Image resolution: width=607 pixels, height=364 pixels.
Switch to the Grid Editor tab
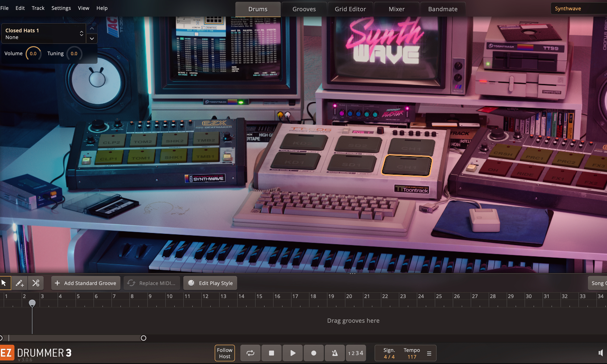(350, 9)
